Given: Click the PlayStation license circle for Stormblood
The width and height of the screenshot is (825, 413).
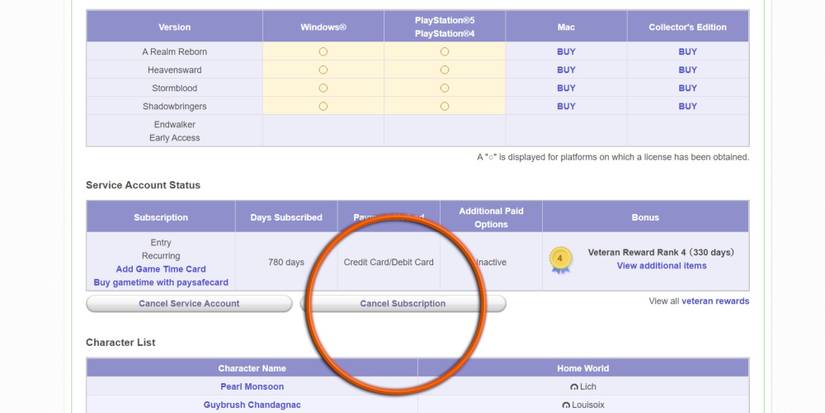Looking at the screenshot, I should (x=444, y=88).
